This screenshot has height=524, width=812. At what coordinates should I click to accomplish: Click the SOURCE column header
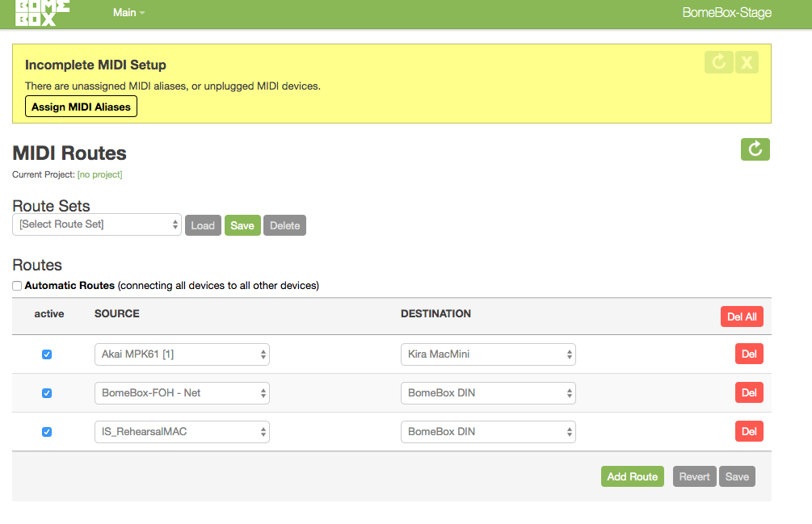click(117, 313)
